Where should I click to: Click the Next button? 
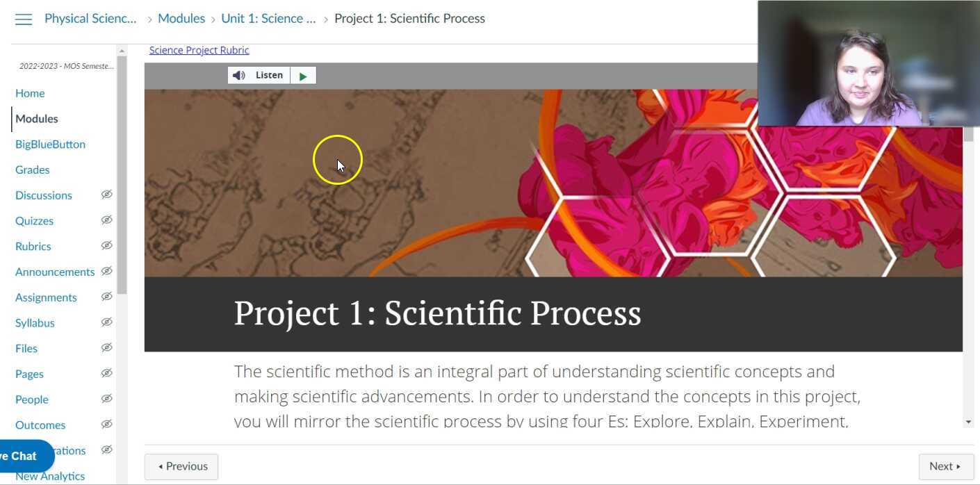tap(945, 466)
